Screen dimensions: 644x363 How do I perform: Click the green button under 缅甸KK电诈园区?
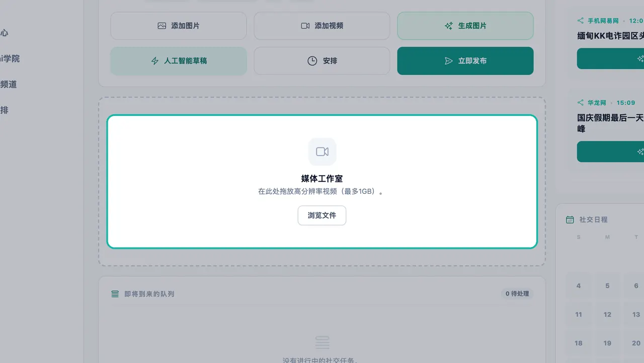(x=610, y=58)
